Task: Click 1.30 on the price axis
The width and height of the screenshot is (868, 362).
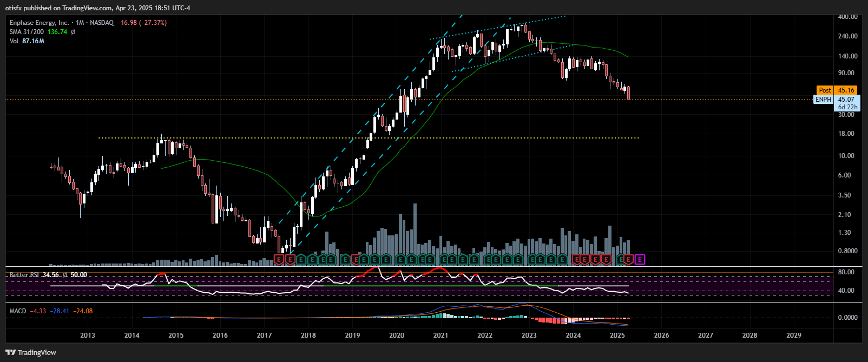Action: pyautogui.click(x=844, y=233)
